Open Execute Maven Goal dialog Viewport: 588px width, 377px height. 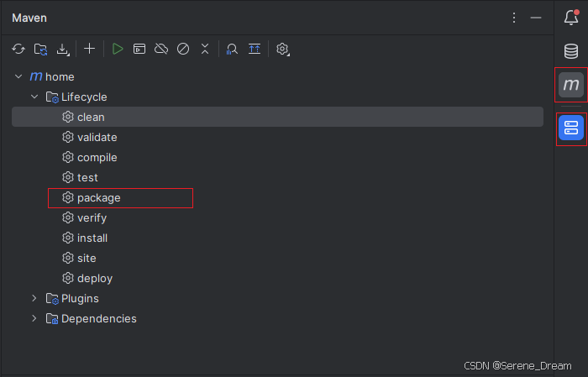(139, 49)
